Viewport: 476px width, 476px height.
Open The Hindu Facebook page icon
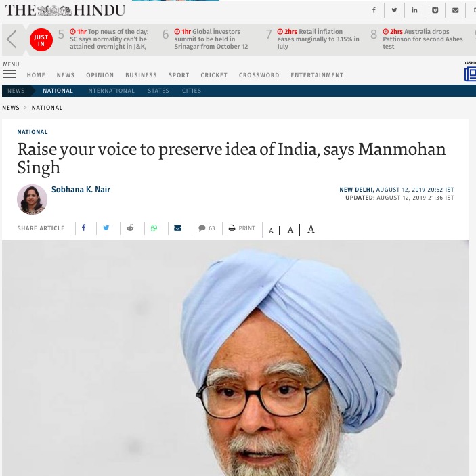click(x=374, y=10)
